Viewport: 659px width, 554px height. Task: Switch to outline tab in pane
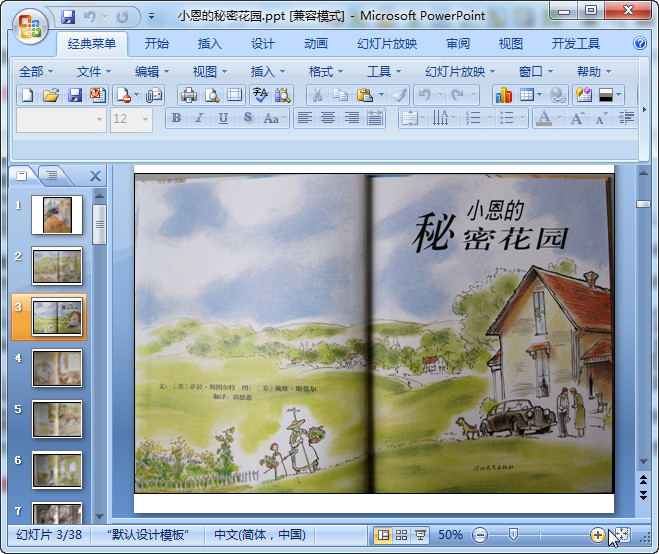tap(52, 175)
